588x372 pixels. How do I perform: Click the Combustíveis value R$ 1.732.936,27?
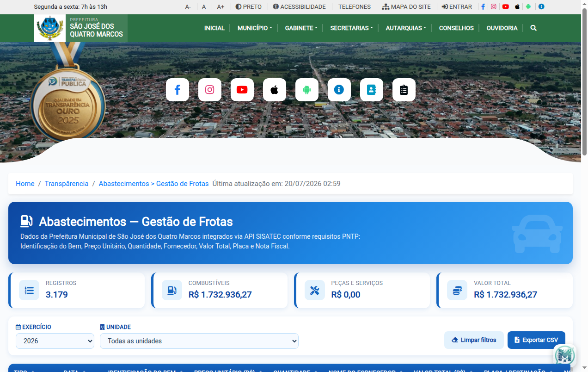[220, 295]
